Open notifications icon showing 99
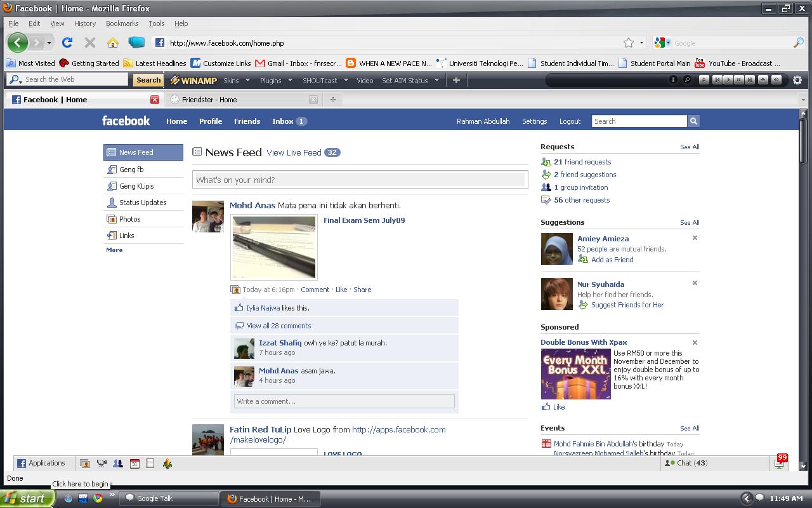This screenshot has width=812, height=508. [x=780, y=462]
